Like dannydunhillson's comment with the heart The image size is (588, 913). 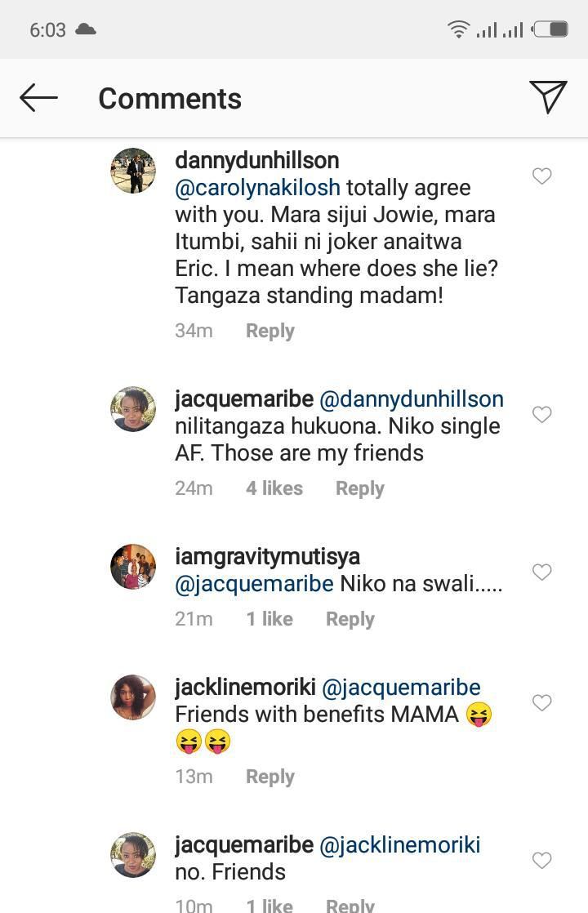click(541, 176)
